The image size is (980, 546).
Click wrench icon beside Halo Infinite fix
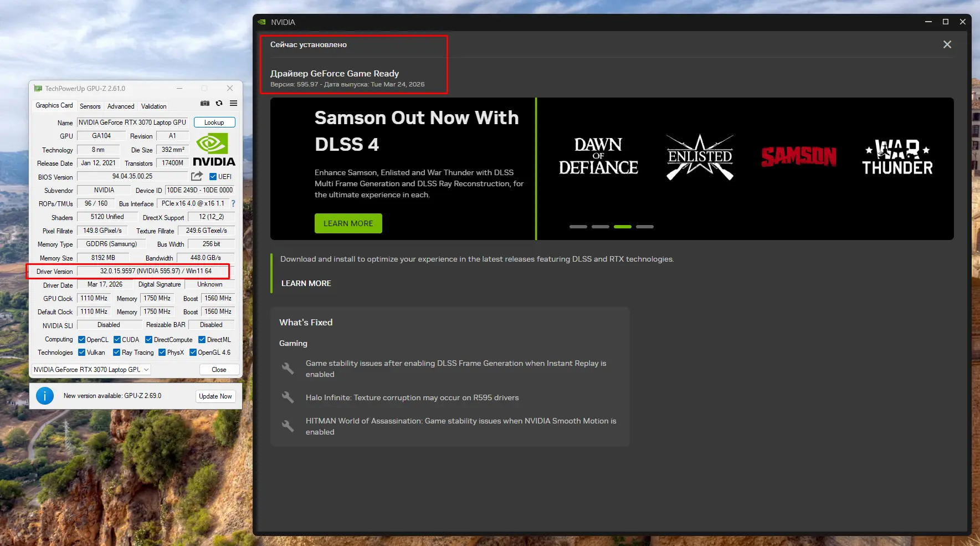point(288,397)
